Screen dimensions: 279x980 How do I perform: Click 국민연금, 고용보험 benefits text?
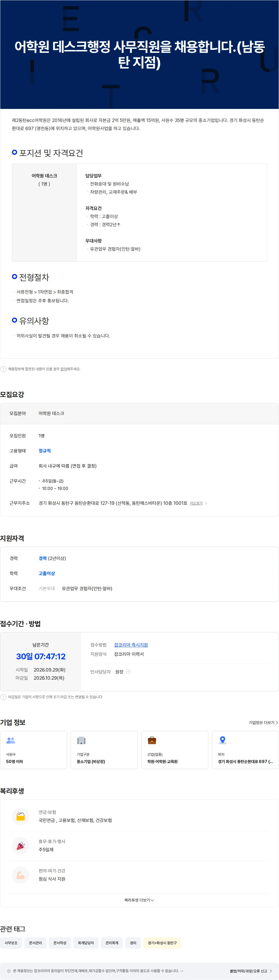coord(75,820)
